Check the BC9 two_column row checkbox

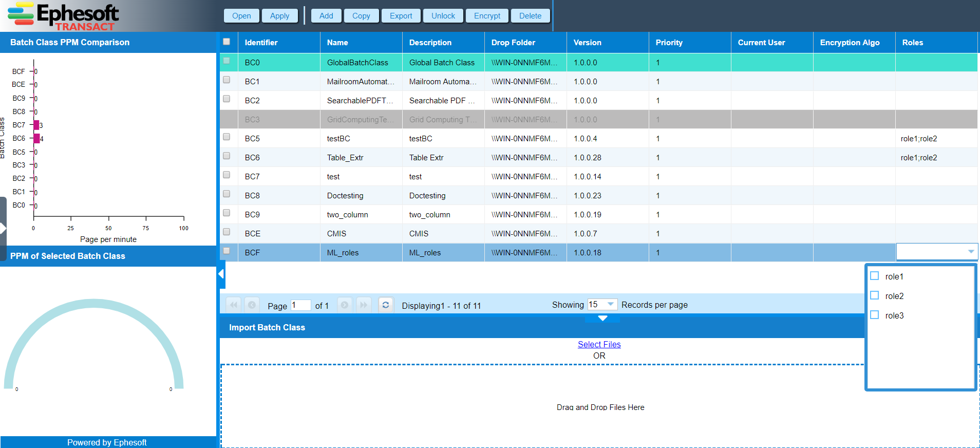227,213
